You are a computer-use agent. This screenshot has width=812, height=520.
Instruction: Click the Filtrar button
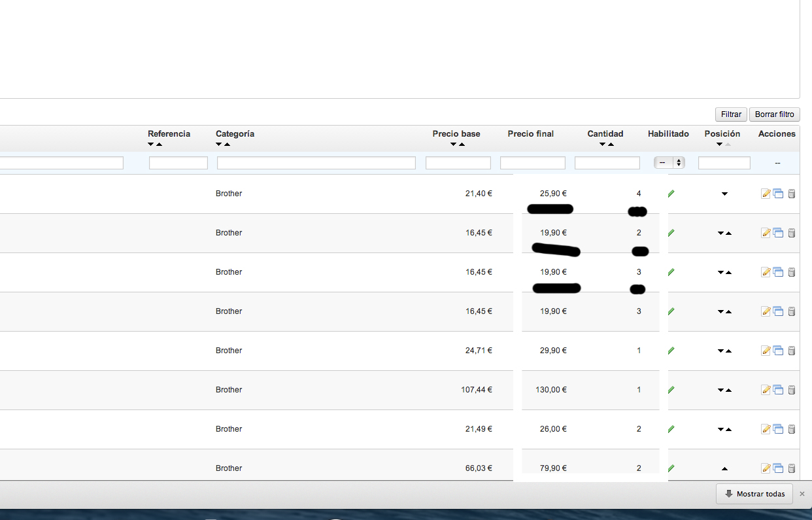click(731, 114)
